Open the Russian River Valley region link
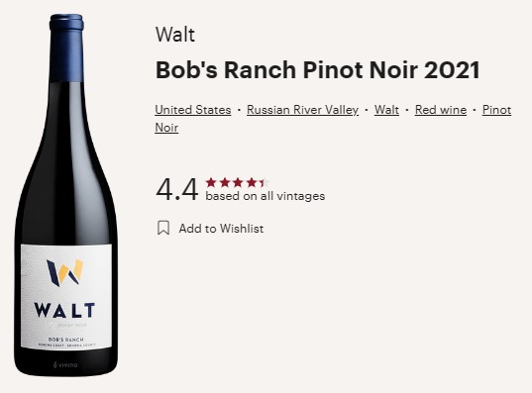 [302, 110]
